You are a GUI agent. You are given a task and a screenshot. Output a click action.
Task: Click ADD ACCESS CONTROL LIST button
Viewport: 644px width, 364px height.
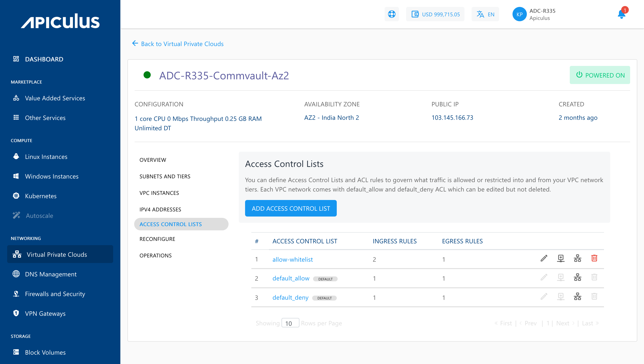[291, 208]
